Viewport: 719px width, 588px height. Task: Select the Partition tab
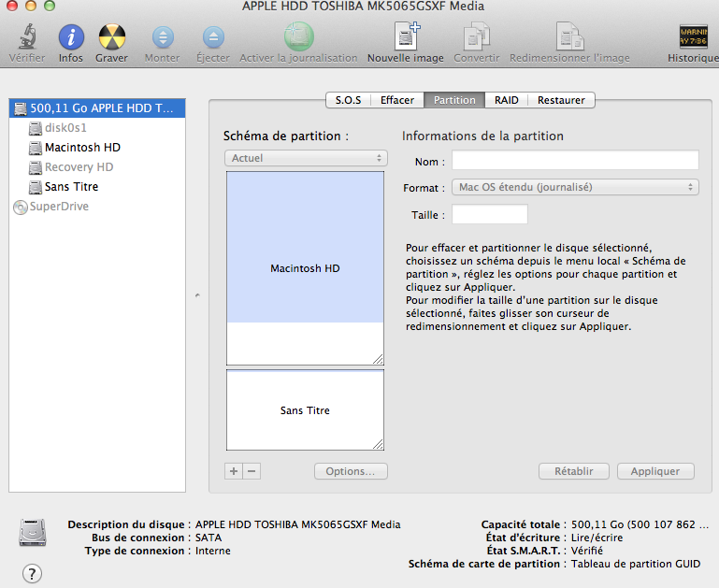click(454, 100)
